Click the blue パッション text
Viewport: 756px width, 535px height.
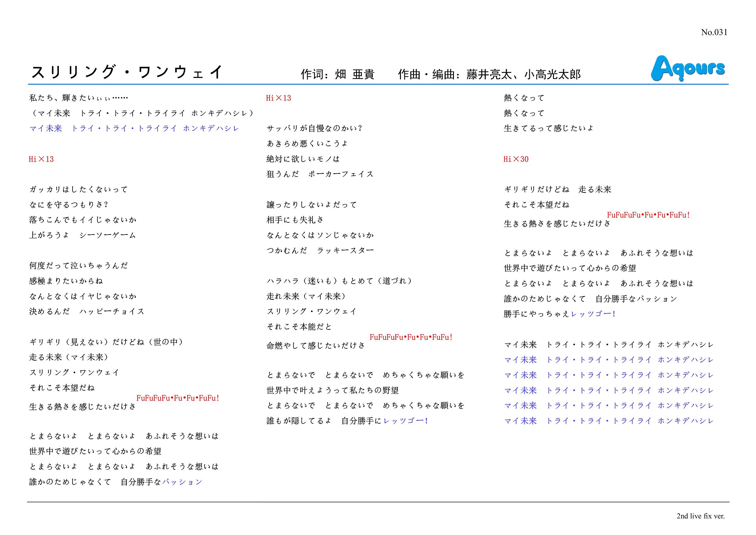point(182,482)
